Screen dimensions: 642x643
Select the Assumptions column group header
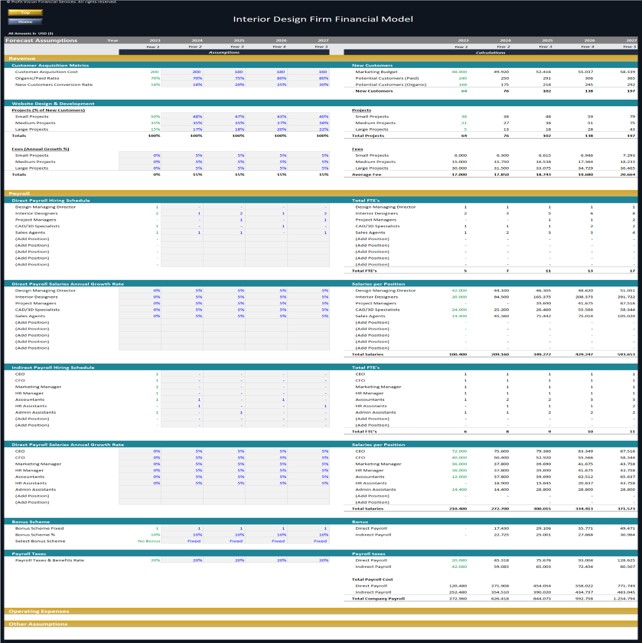pos(224,52)
